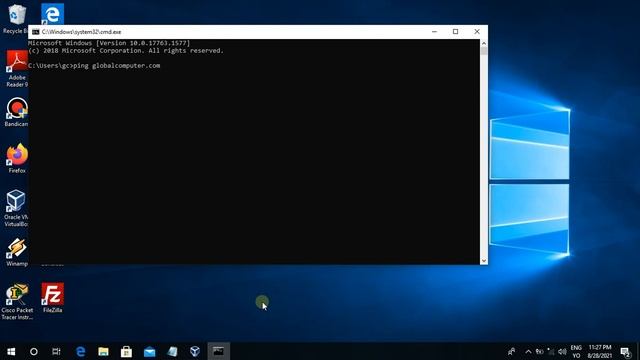Image resolution: width=640 pixels, height=360 pixels.
Task: Click the cmd.exe window title text
Action: 82,32
